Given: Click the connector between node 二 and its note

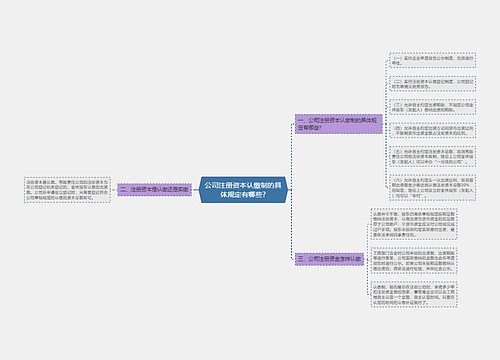Looking at the screenshot, I should 114,190.
